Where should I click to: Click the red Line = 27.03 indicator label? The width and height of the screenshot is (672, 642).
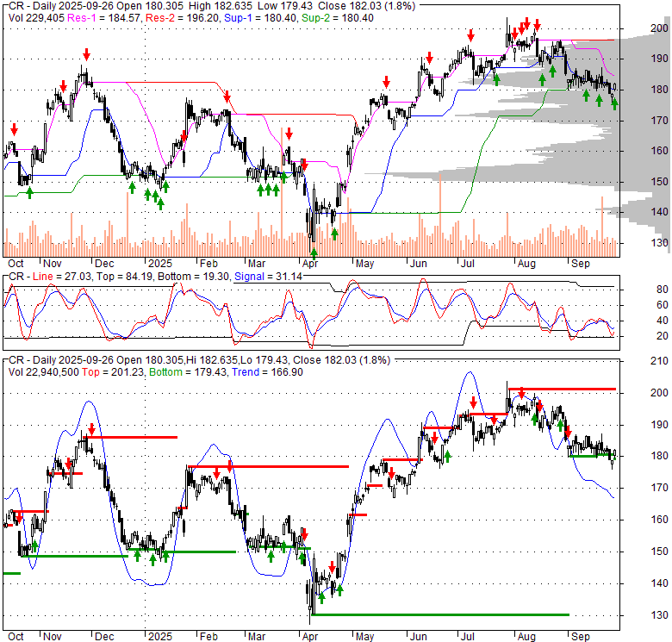[x=62, y=277]
